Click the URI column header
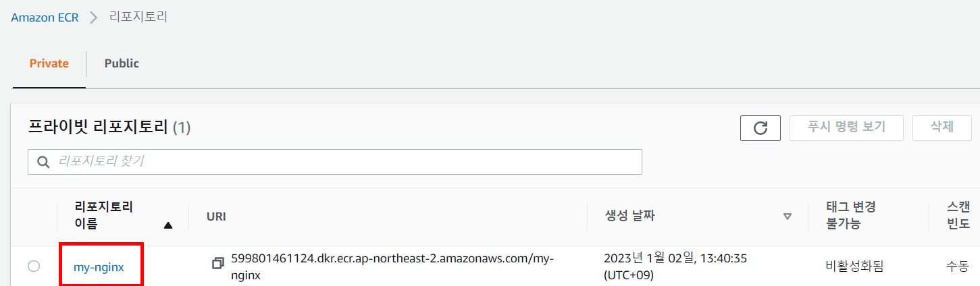 tap(216, 217)
